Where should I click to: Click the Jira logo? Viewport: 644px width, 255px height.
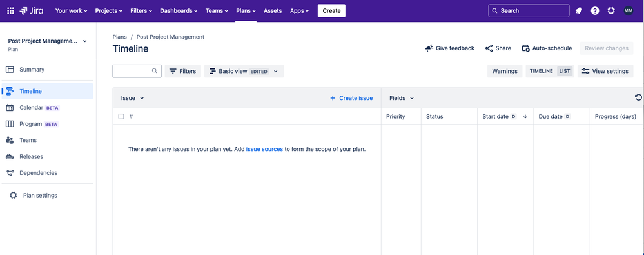(31, 11)
